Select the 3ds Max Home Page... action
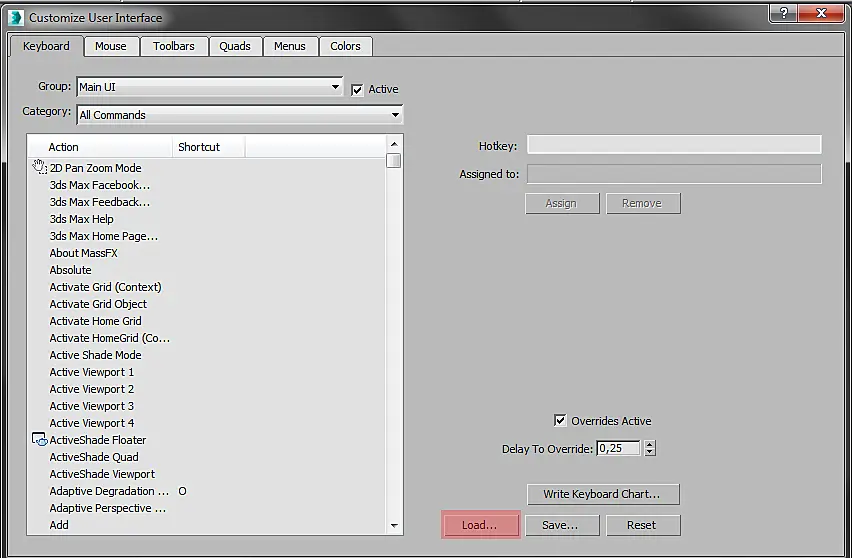Screen dimensions: 852x558 (x=104, y=236)
